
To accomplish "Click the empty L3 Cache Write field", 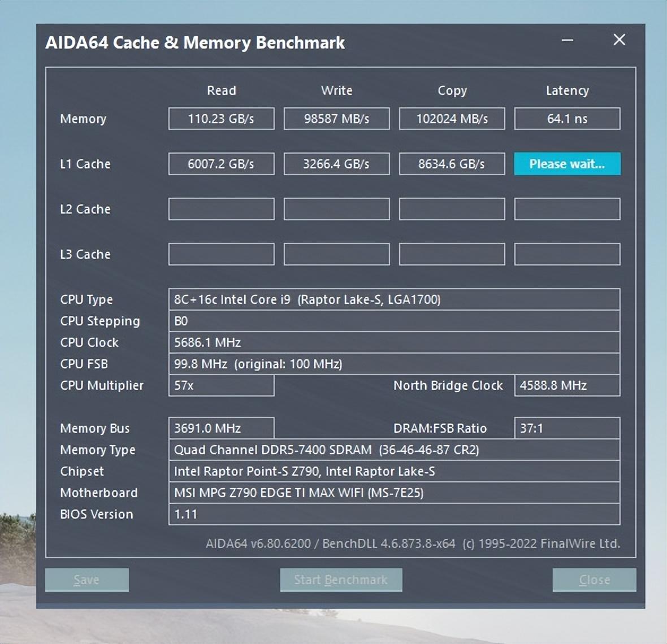I will 336,254.
